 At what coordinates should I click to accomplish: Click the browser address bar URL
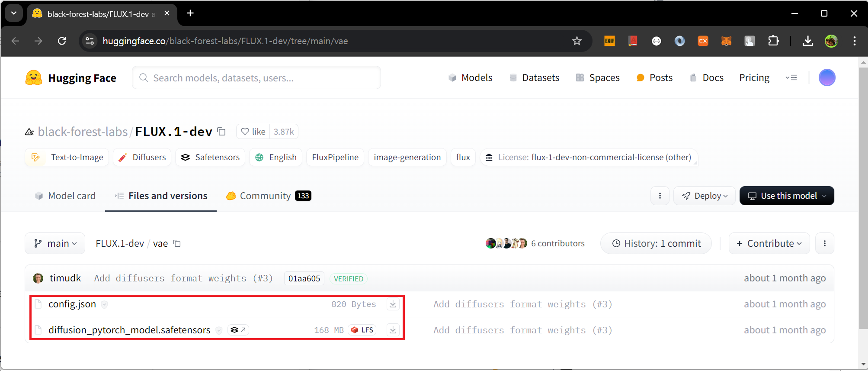(x=225, y=41)
